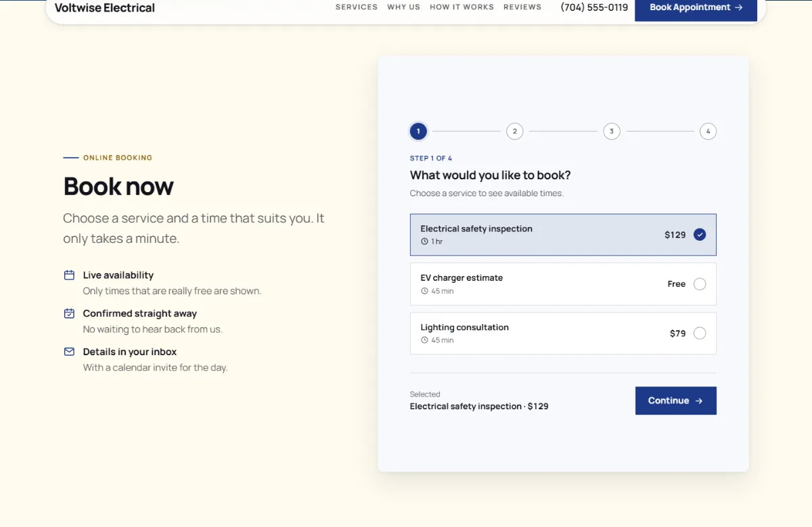The height and width of the screenshot is (527, 812).
Task: Click step 2 circle in progress indicator
Action: tap(515, 131)
